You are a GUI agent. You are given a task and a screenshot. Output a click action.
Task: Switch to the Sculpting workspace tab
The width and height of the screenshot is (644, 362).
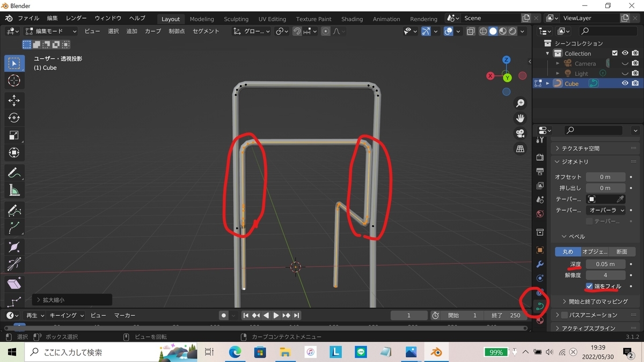(x=236, y=19)
